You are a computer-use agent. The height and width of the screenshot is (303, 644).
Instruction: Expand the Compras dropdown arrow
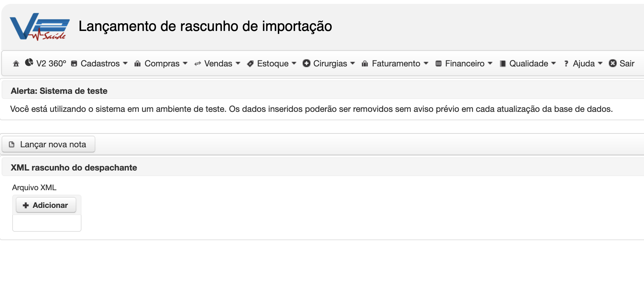click(x=185, y=64)
